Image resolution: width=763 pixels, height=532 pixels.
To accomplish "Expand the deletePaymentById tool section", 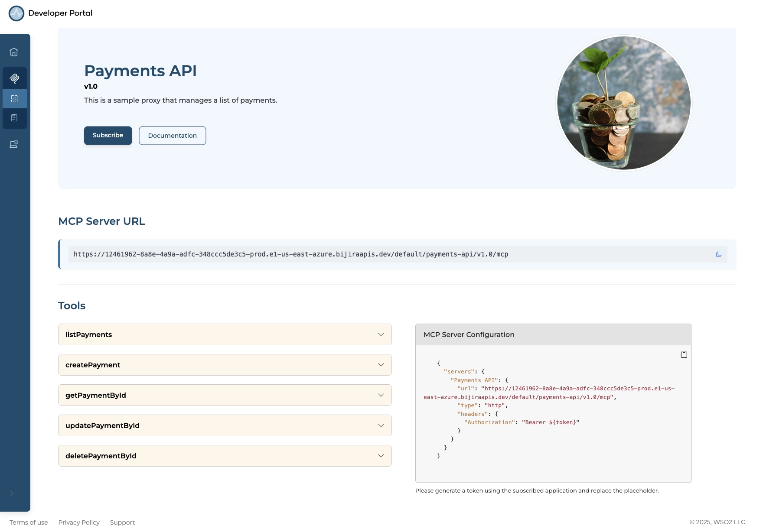I will [x=225, y=456].
